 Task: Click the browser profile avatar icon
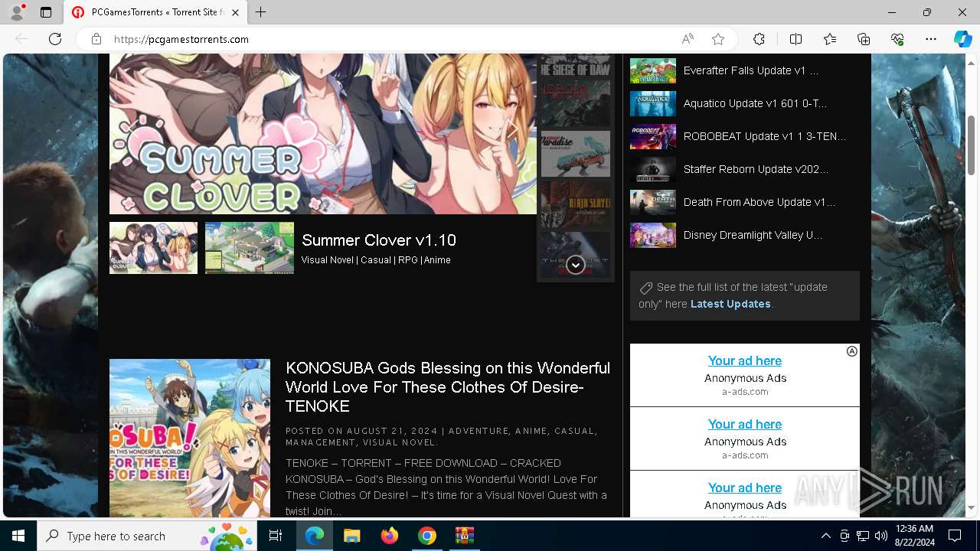pos(17,12)
